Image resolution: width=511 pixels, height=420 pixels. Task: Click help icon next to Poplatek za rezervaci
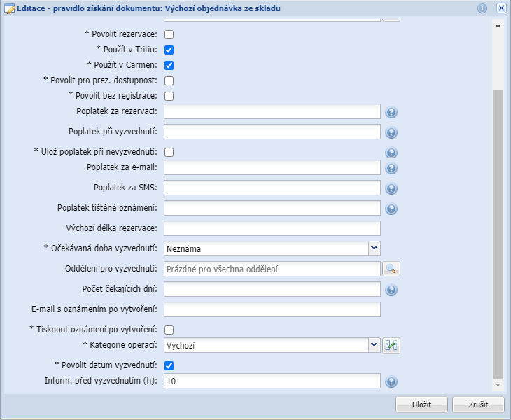[x=391, y=113]
